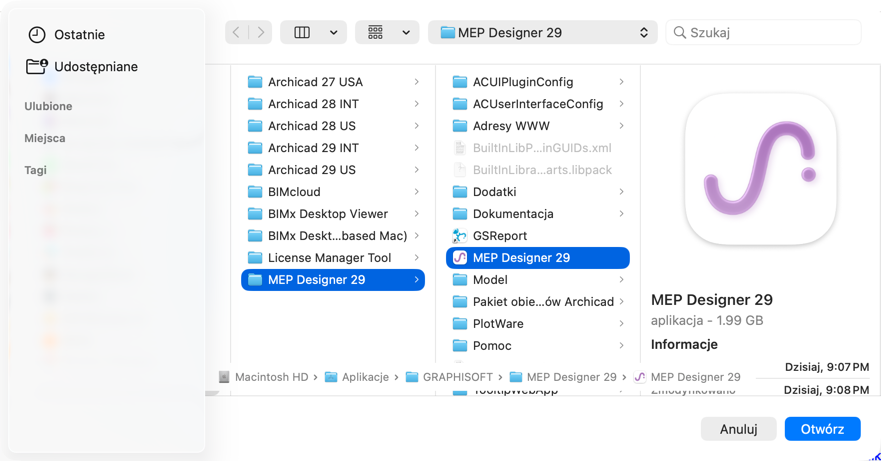881x461 pixels.
Task: Click the ACUserInterfaceConfig folder icon
Action: point(460,104)
